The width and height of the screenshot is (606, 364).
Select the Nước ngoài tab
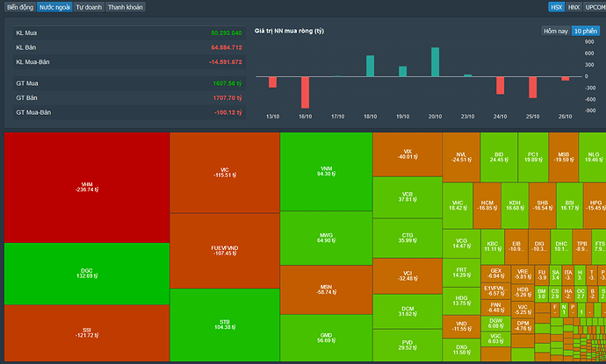click(54, 7)
